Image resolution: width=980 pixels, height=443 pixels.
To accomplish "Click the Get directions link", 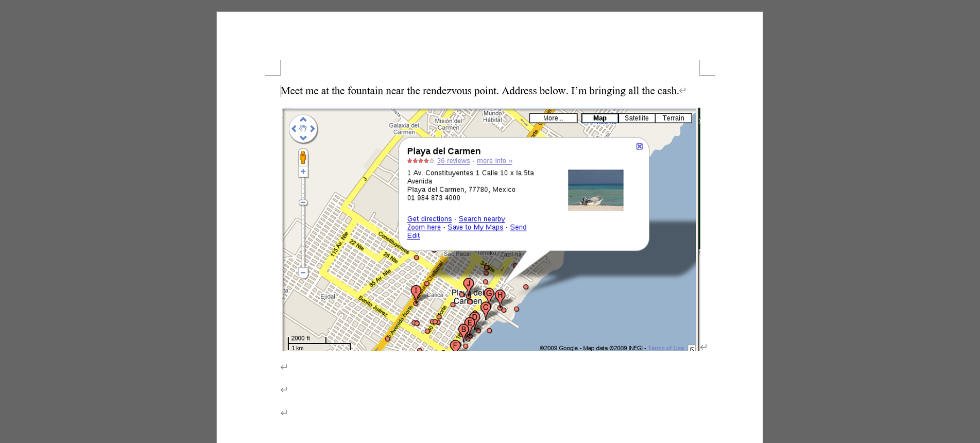I will pyautogui.click(x=429, y=219).
